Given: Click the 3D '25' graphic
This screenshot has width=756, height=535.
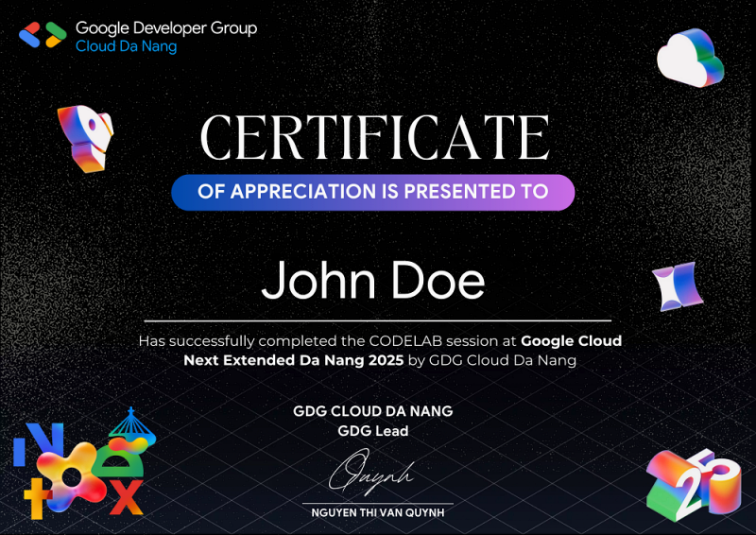Looking at the screenshot, I should (694, 485).
